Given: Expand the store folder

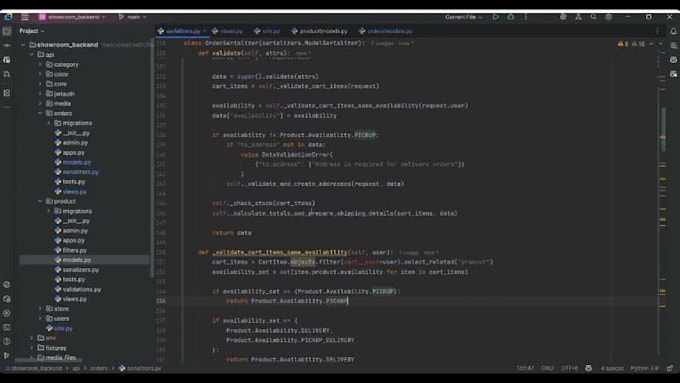Looking at the screenshot, I should (x=40, y=309).
